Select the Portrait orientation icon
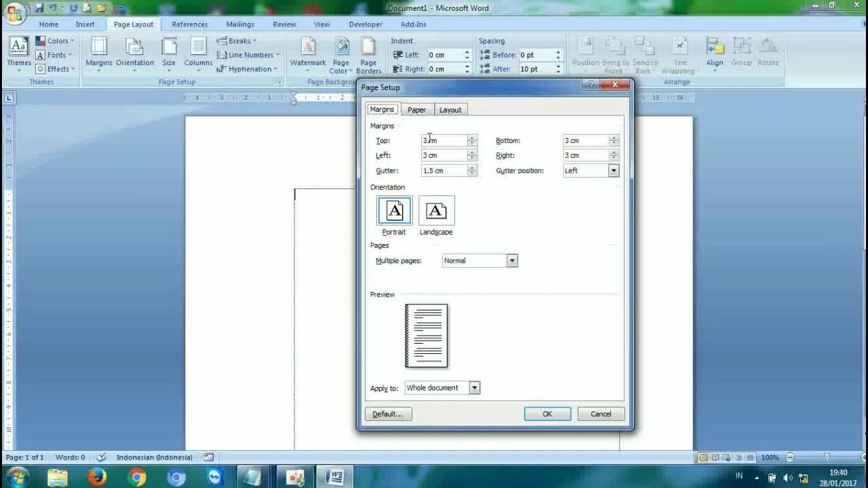The height and width of the screenshot is (488, 868). pyautogui.click(x=394, y=211)
